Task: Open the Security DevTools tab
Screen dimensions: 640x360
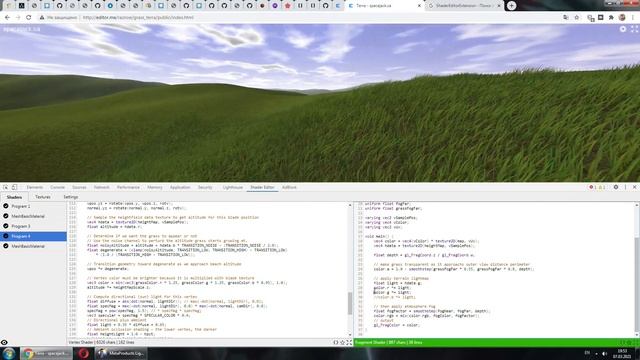Action: (205, 187)
